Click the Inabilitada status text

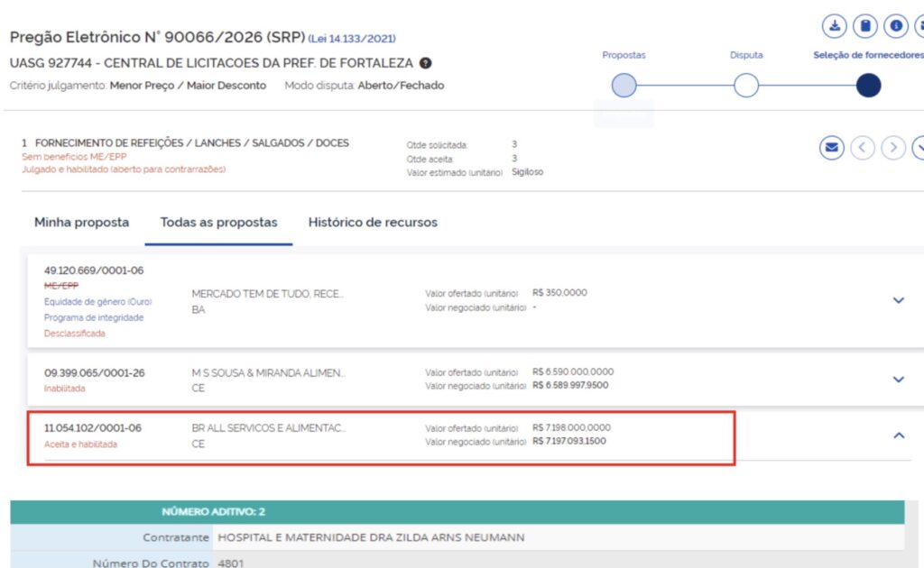click(64, 389)
